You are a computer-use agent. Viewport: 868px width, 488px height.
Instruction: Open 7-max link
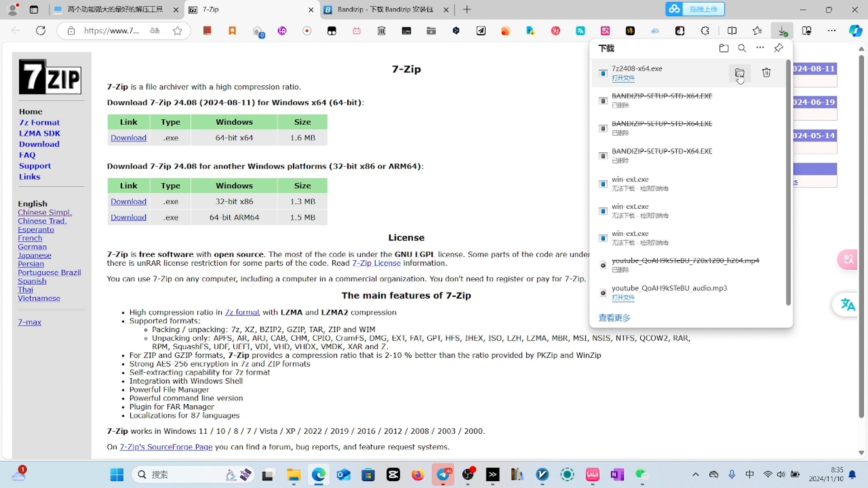tap(29, 322)
